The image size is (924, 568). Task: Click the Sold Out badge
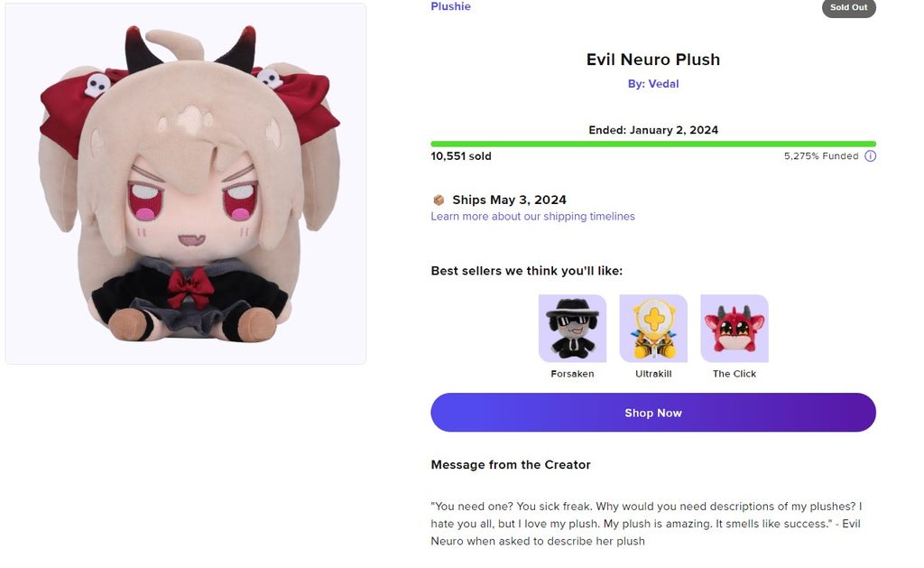tap(848, 7)
